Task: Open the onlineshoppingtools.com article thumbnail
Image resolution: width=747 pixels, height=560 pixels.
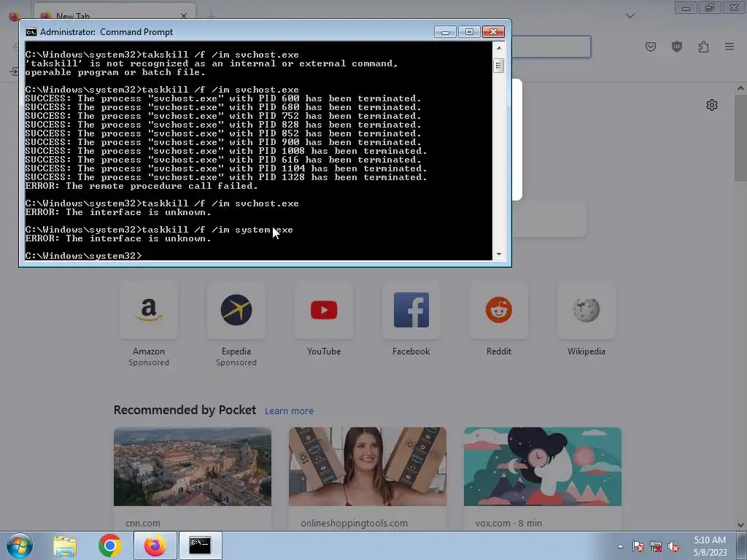Action: coord(368,467)
